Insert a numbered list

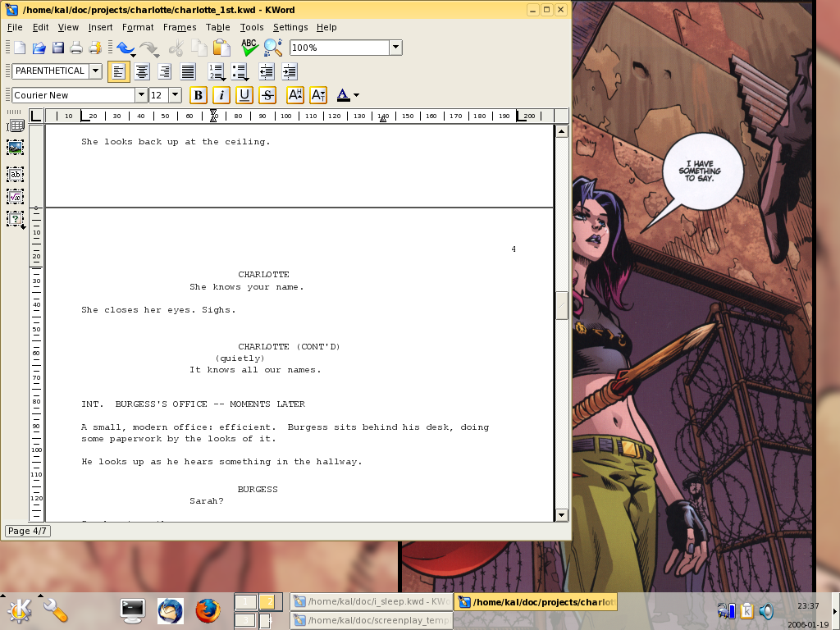click(x=217, y=71)
